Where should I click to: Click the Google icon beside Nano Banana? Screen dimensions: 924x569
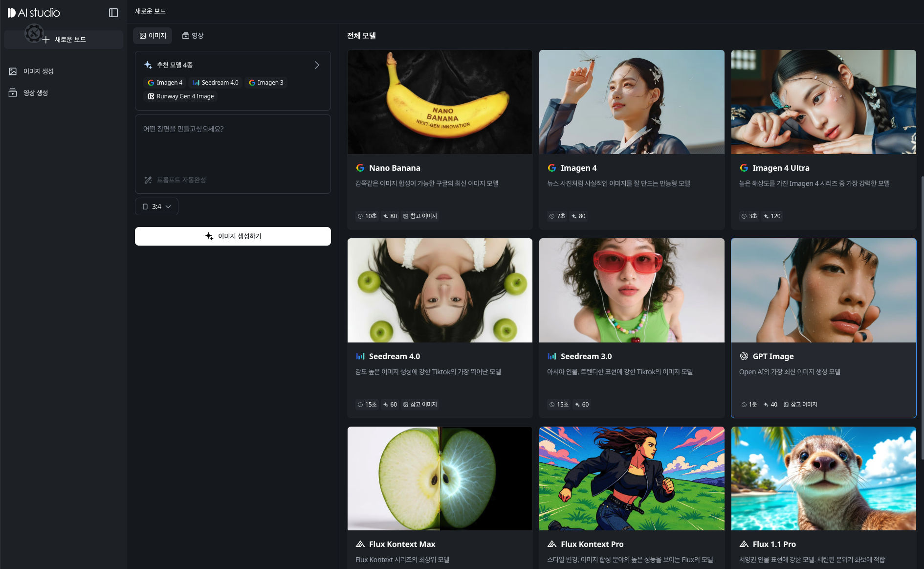point(360,168)
